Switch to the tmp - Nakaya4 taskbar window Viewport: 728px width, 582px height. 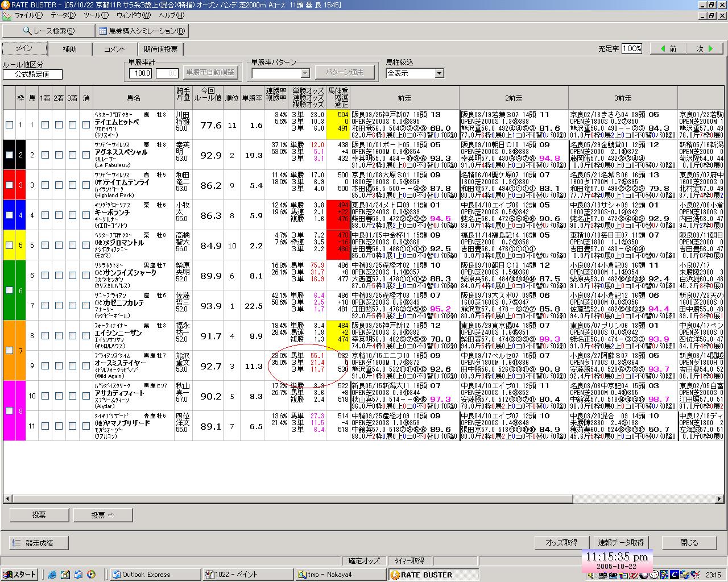point(340,575)
